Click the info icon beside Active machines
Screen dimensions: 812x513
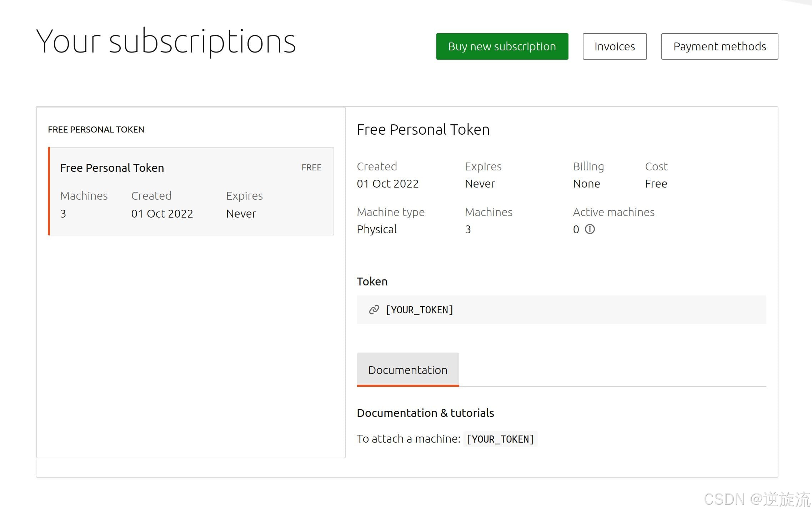point(590,229)
